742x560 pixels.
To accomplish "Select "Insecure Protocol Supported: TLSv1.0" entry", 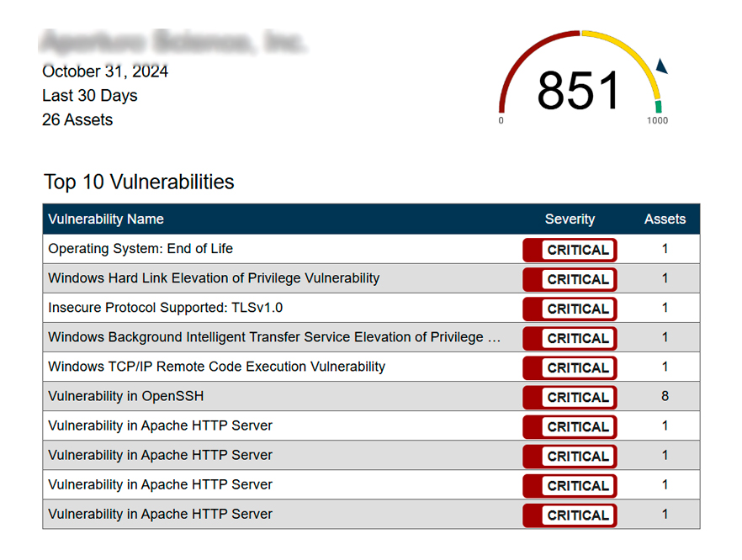I will [x=165, y=308].
